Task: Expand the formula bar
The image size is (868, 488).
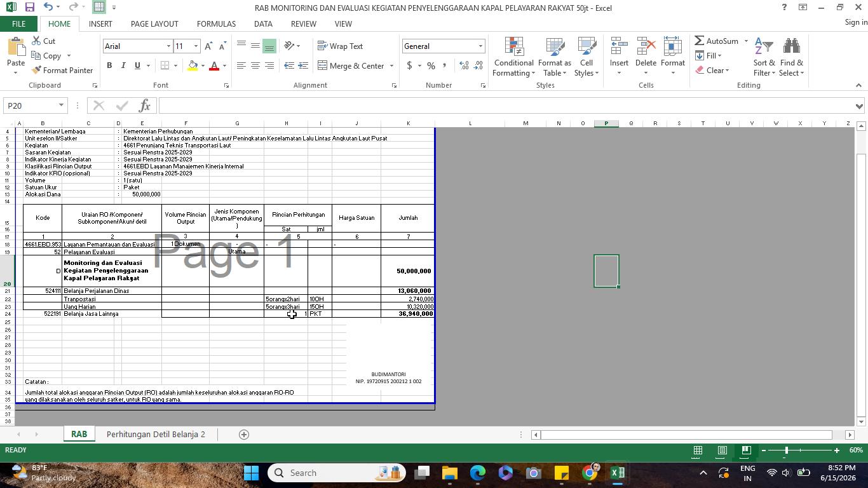Action: coord(859,106)
